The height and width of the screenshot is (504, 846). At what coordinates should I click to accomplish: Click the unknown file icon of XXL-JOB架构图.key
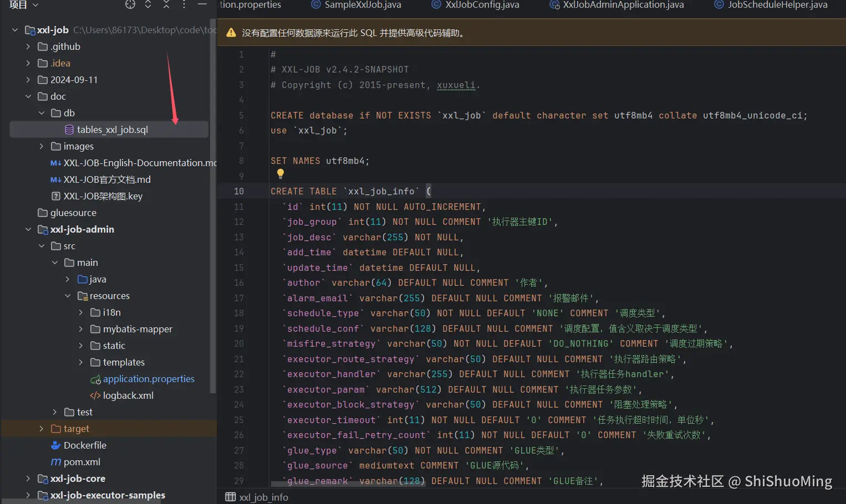point(55,196)
